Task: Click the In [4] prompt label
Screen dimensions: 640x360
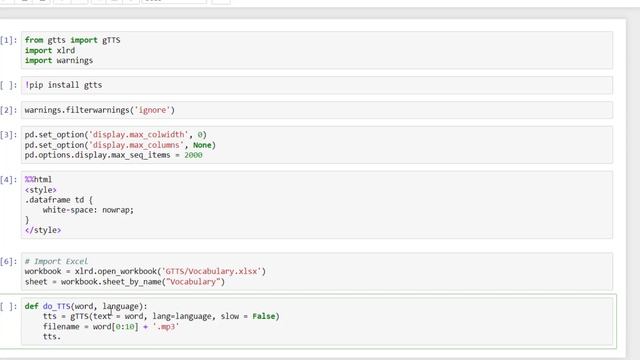Action: click(9, 180)
